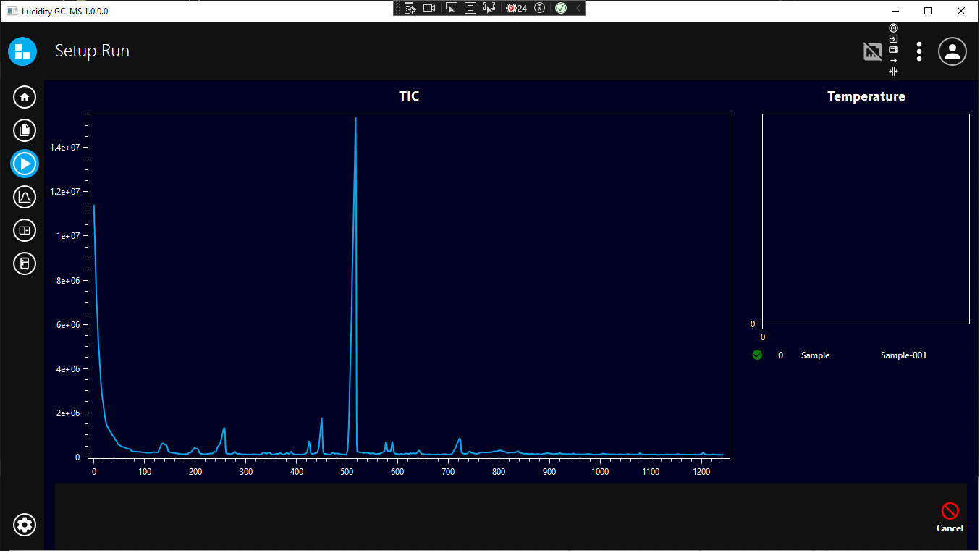Click the video camera icon in debug toolbar
The image size is (980, 553).
[x=429, y=8]
